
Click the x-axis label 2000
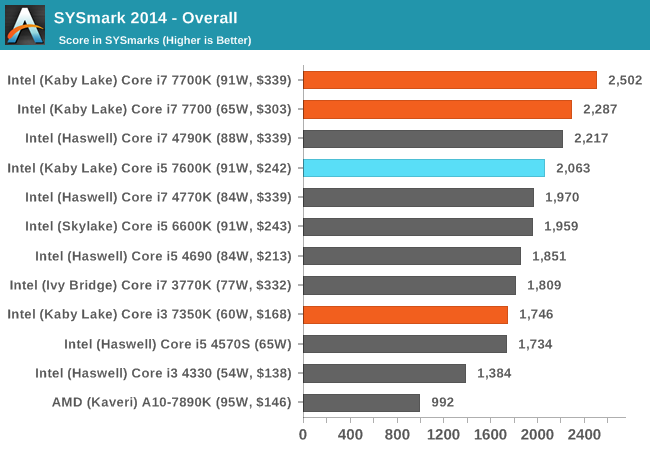pos(537,435)
